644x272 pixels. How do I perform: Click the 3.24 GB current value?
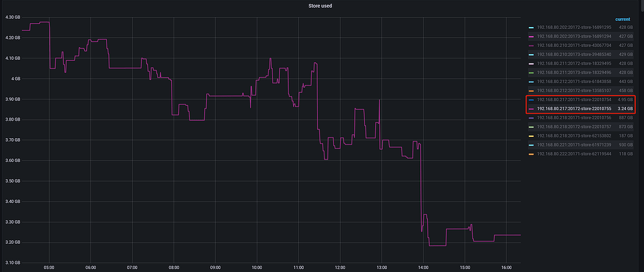[625, 108]
